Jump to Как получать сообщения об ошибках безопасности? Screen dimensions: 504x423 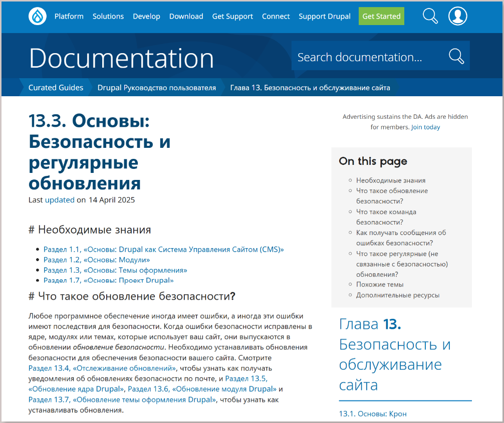(401, 238)
